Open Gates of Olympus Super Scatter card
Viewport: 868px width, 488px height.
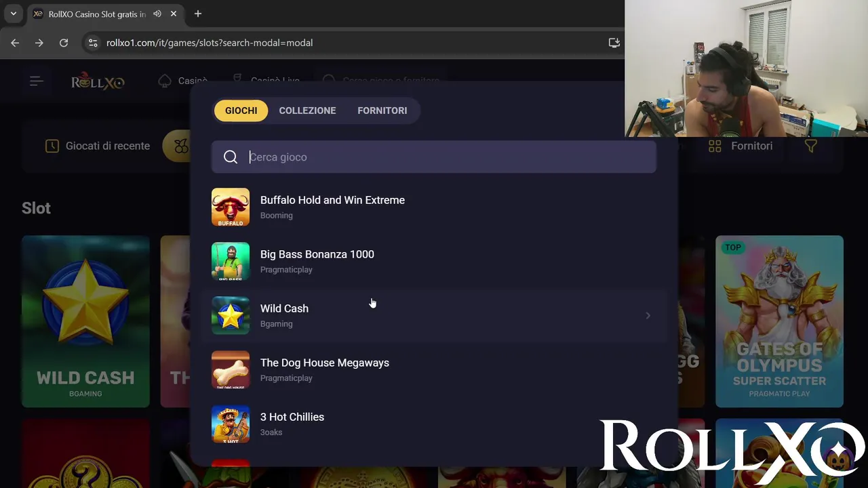coord(779,321)
